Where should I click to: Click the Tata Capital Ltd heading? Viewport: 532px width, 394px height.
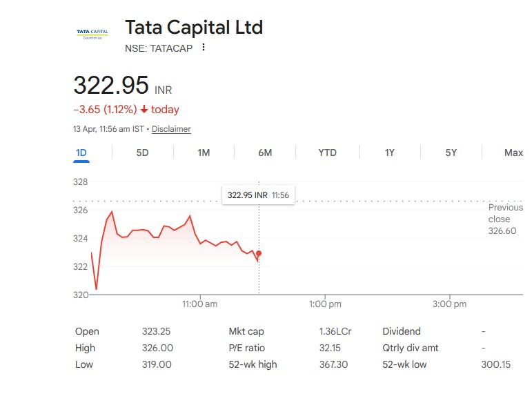click(194, 28)
